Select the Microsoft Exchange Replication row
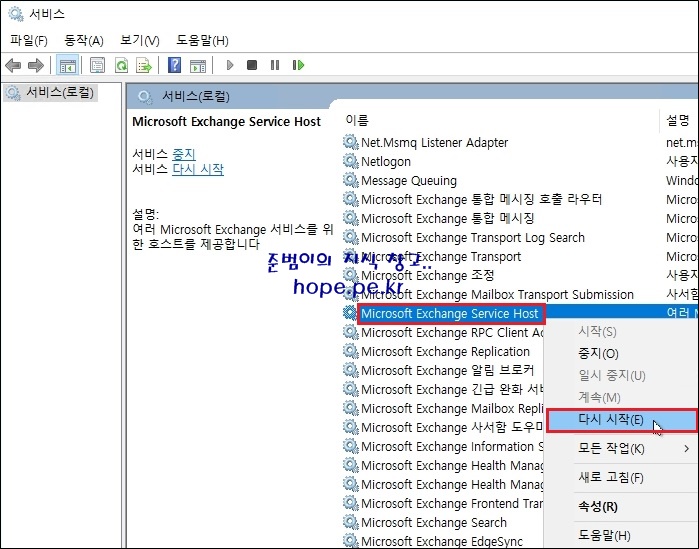Screen dimensions: 699x549 (x=445, y=351)
